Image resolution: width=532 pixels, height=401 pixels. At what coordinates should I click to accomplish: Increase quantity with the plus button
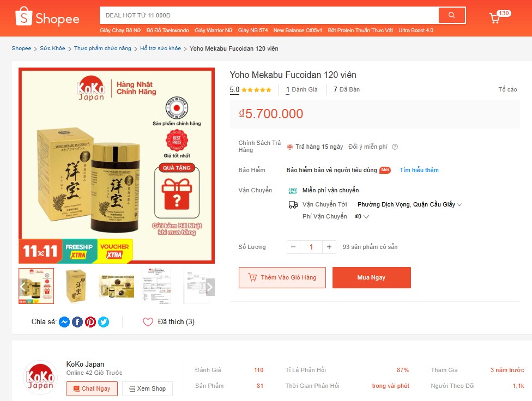329,247
